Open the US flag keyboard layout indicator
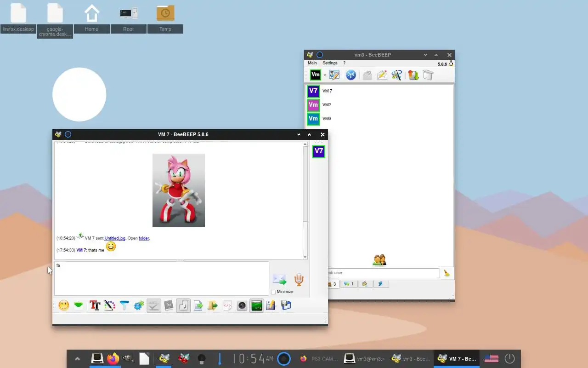This screenshot has width=588, height=368. coord(492,359)
